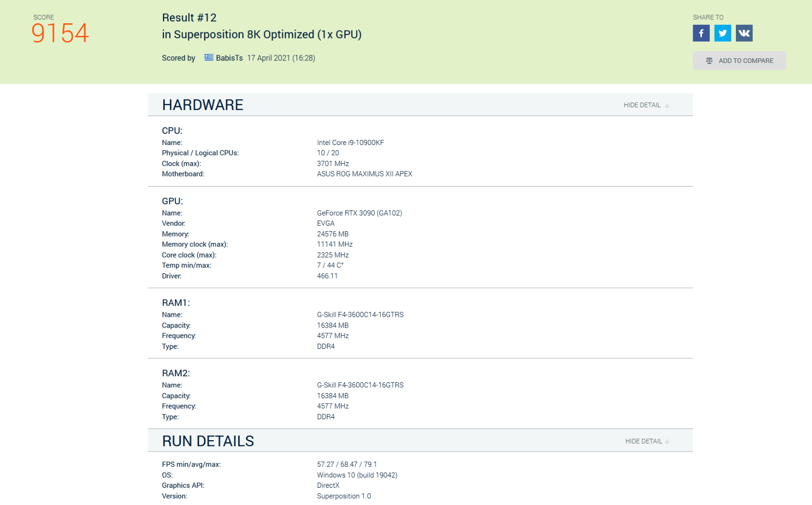Image resolution: width=812 pixels, height=505 pixels.
Task: Click the Temp min/max label
Action: [187, 265]
